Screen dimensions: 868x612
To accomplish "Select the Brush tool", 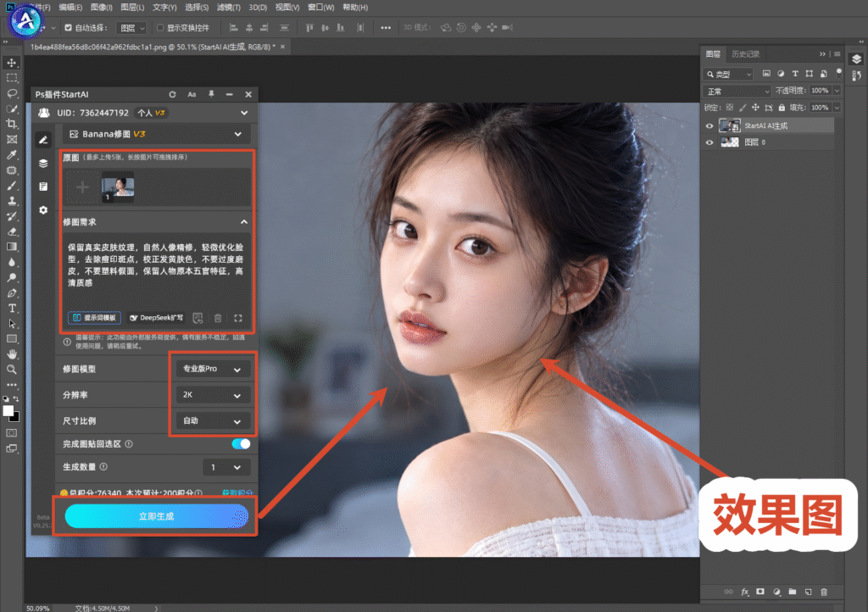I will pyautogui.click(x=12, y=186).
